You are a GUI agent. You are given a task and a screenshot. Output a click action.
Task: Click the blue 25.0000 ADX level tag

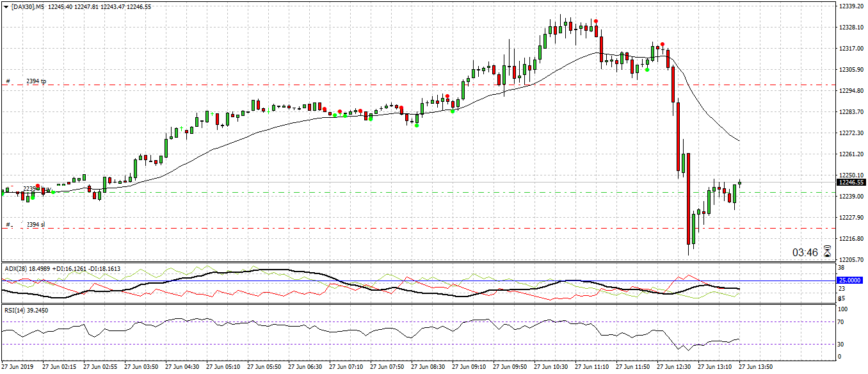click(x=851, y=280)
